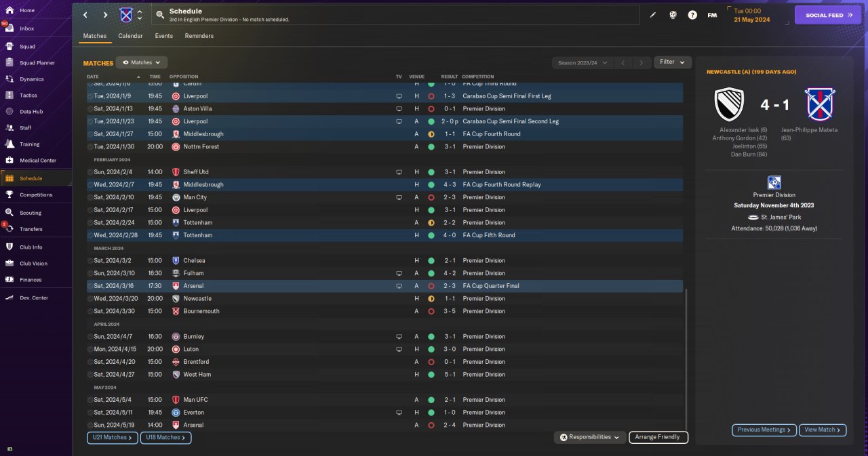Switch to the Events tab

tap(163, 36)
